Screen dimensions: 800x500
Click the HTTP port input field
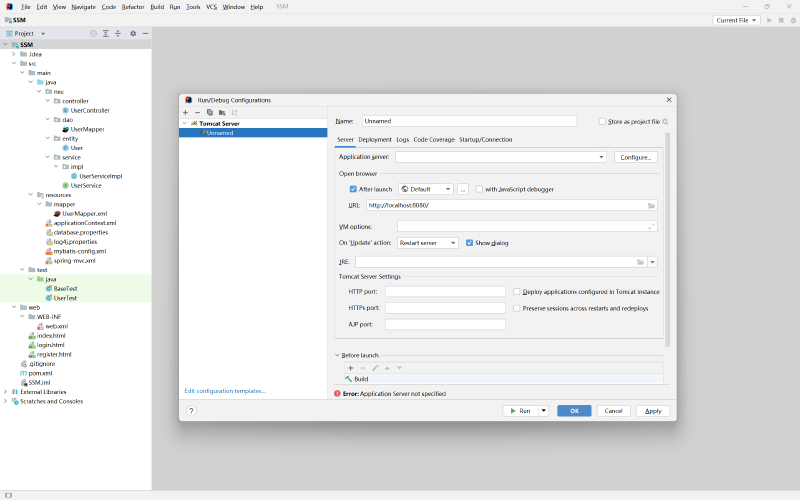tap(445, 292)
